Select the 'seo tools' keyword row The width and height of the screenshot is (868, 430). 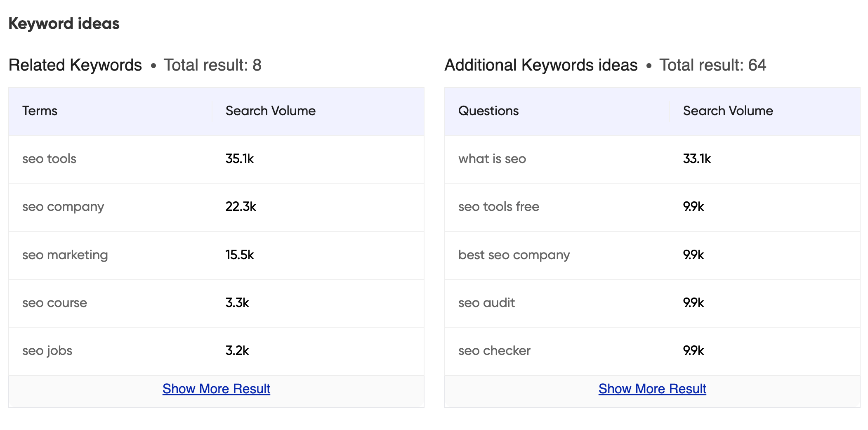(x=50, y=159)
